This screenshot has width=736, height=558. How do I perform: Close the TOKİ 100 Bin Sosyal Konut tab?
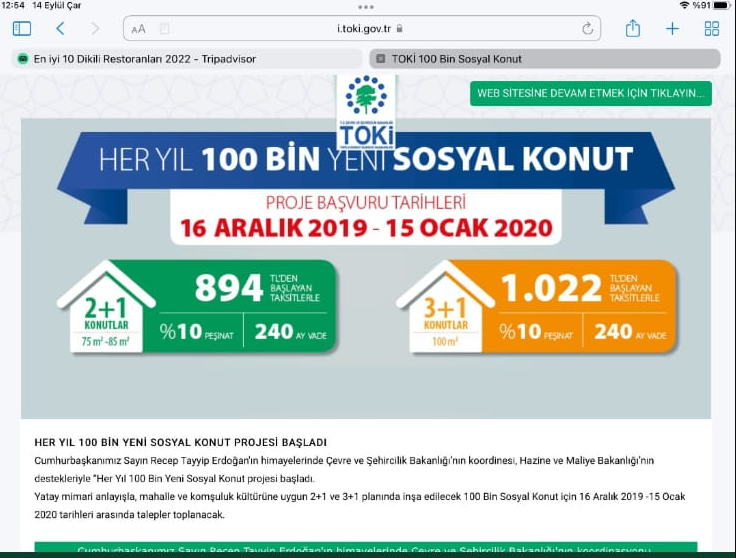pos(381,59)
